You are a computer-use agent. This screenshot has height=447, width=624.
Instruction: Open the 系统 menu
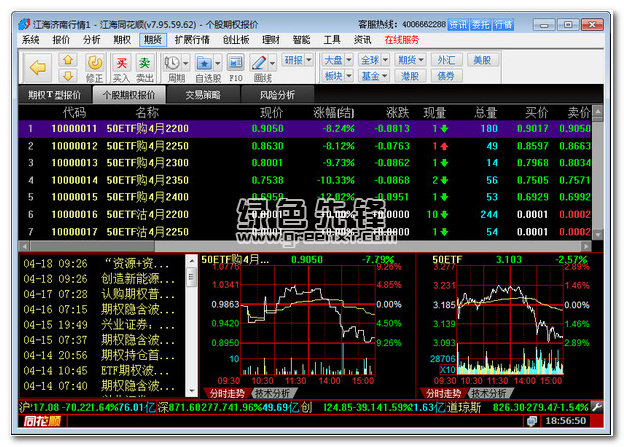pos(30,40)
